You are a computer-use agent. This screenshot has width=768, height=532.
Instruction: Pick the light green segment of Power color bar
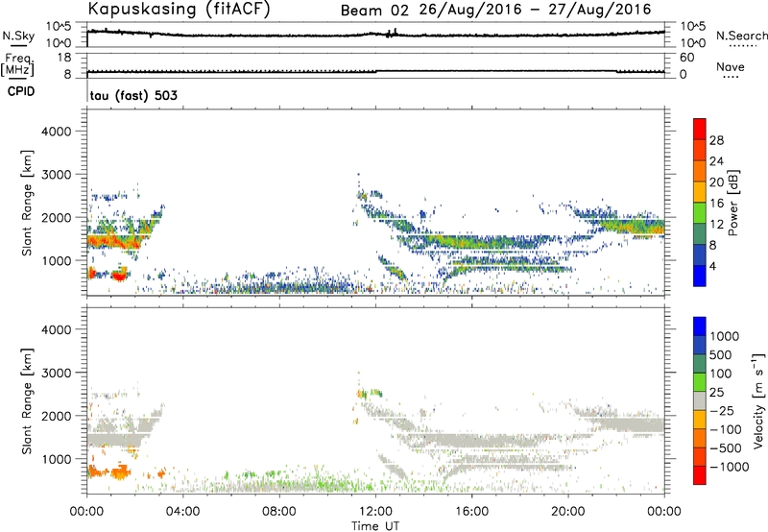(700, 212)
